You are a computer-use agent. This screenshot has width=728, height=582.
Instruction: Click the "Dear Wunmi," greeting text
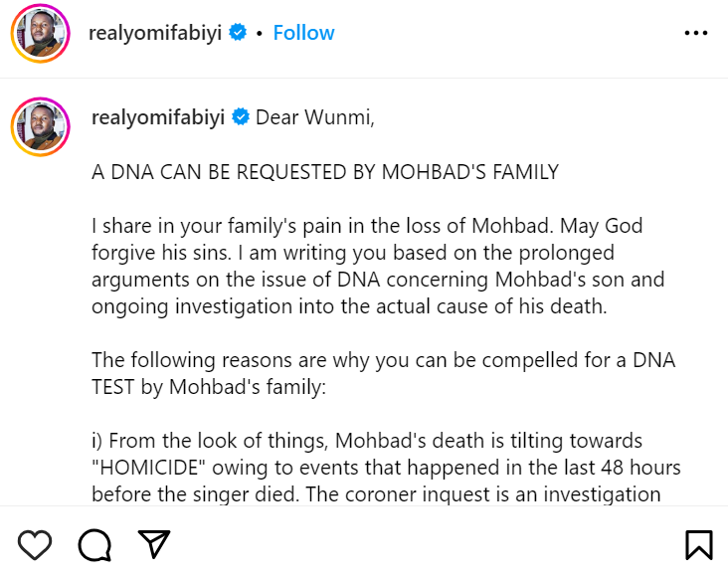tap(315, 117)
